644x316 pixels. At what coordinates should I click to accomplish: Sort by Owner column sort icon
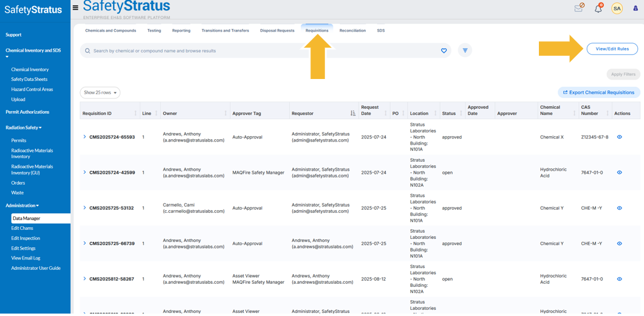pos(225,114)
